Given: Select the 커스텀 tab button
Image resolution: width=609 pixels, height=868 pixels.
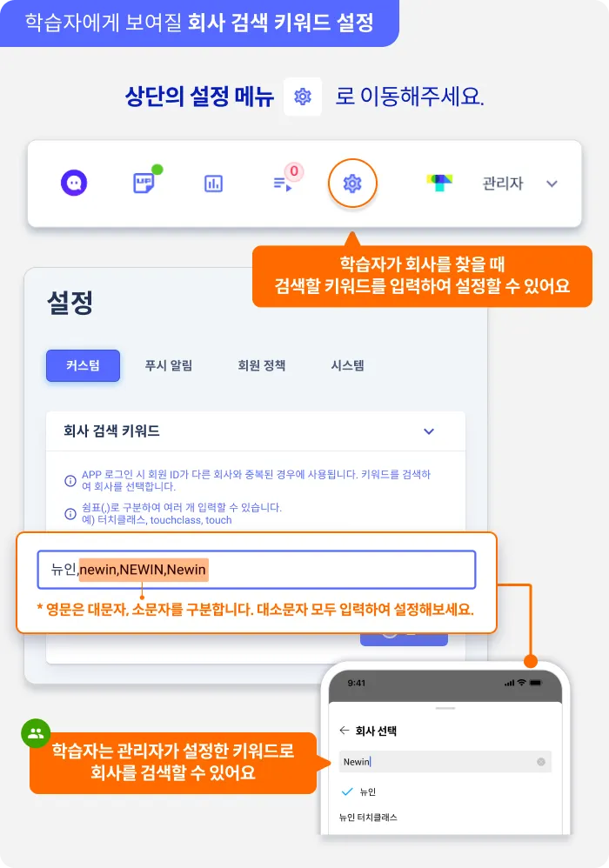Looking at the screenshot, I should pos(83,365).
